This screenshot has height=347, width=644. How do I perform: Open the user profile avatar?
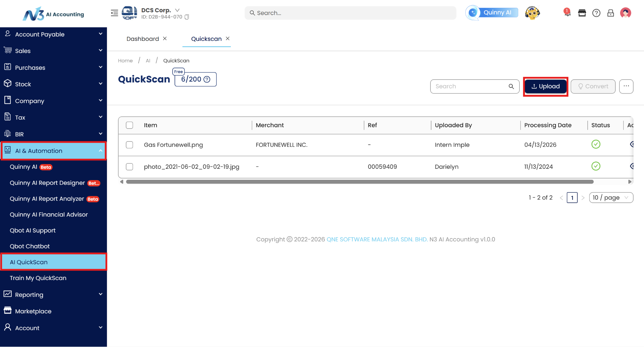(x=625, y=13)
